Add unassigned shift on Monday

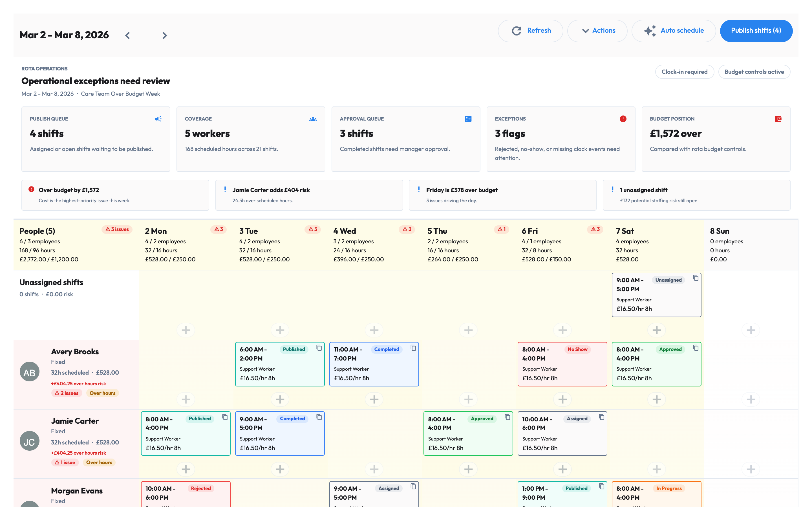[x=186, y=330]
